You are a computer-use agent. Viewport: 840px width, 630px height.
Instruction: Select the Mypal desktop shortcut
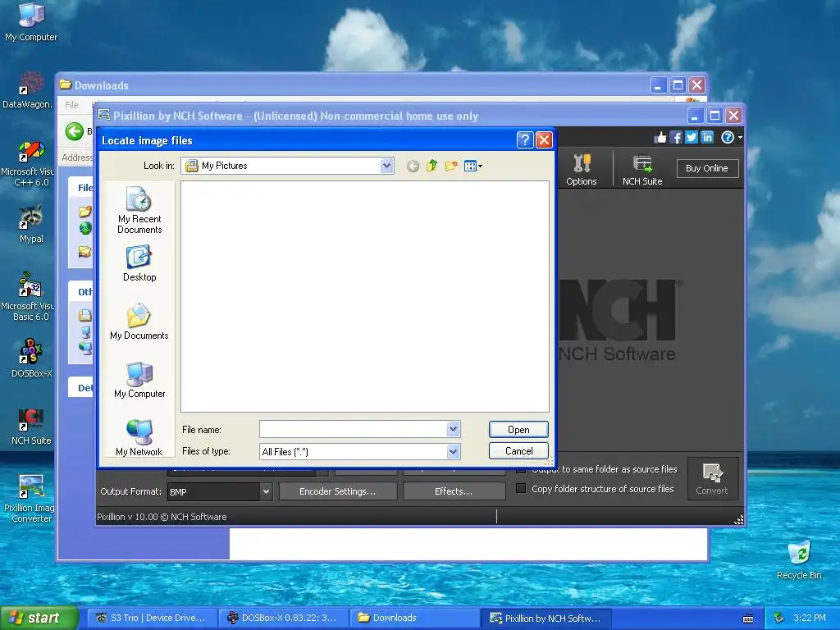point(31,224)
